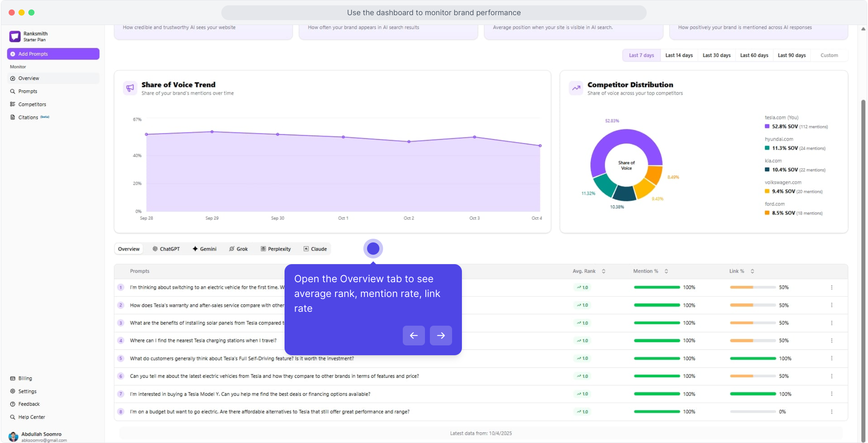Click the Oct 3 chart data point
Viewport: 868px width, 443px height.
pos(474,137)
